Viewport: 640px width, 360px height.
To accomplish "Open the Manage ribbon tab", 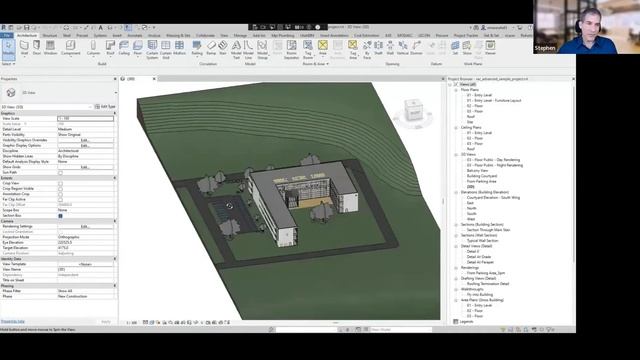I will [240, 36].
